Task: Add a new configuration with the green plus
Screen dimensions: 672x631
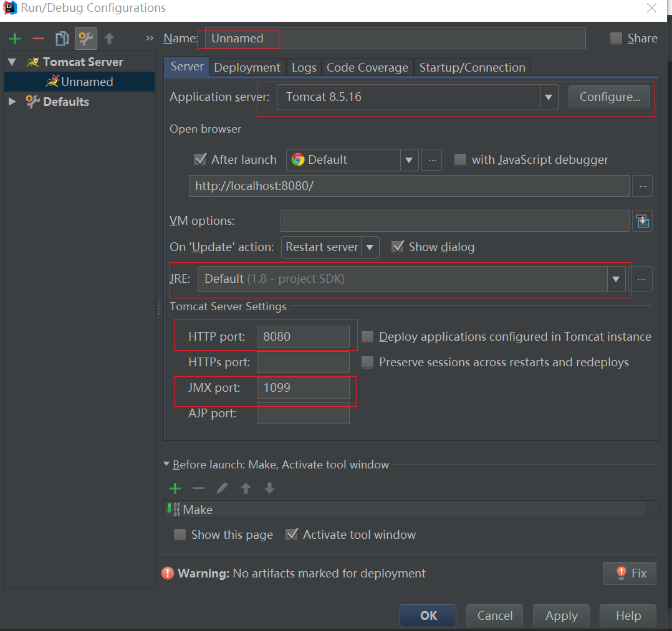Action: click(x=15, y=39)
